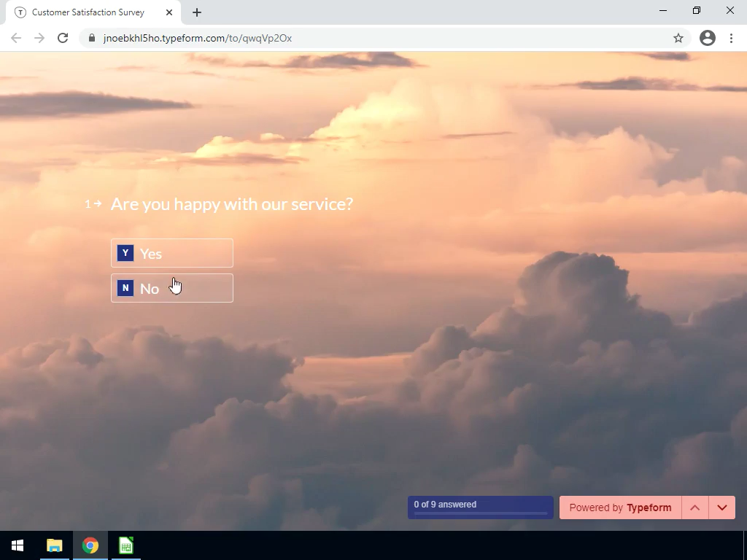The width and height of the screenshot is (747, 560).
Task: Open the Windows Start menu
Action: (x=18, y=545)
